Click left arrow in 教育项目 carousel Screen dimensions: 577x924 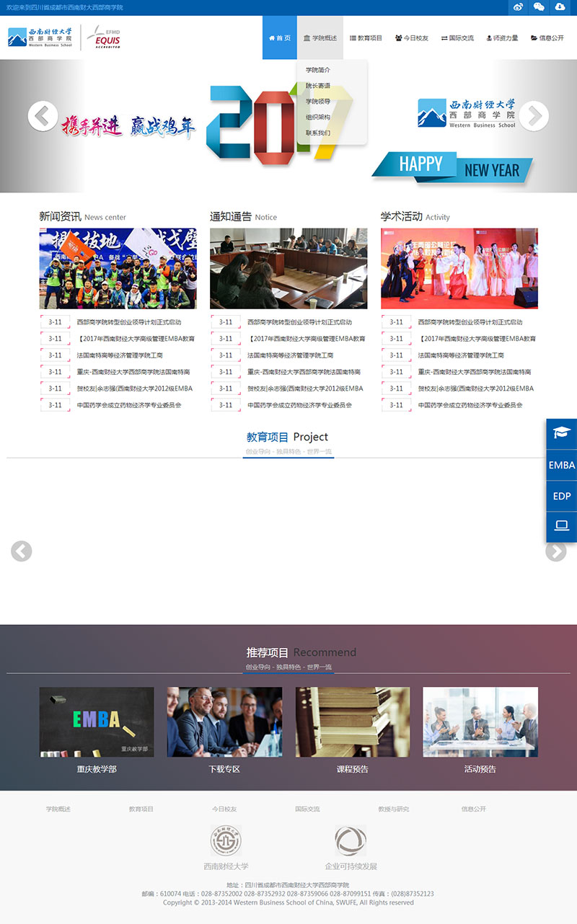(x=22, y=551)
